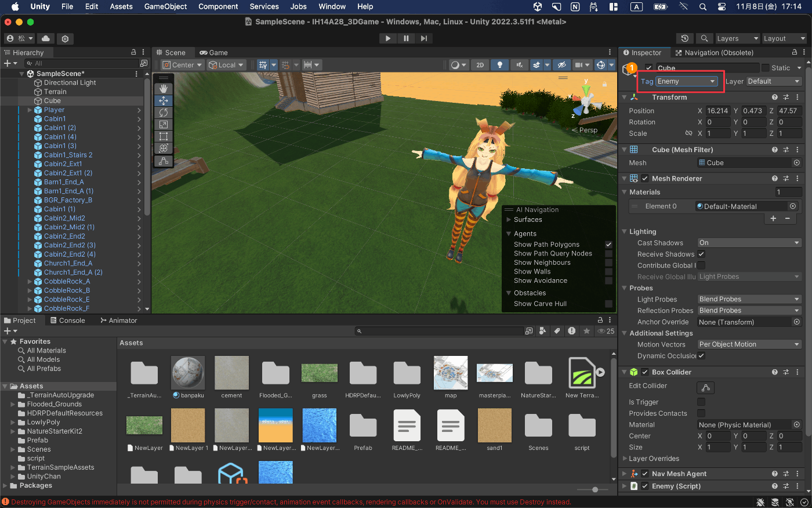Select the Rotate tool in Scene overlay
812x508 pixels.
coord(164,113)
